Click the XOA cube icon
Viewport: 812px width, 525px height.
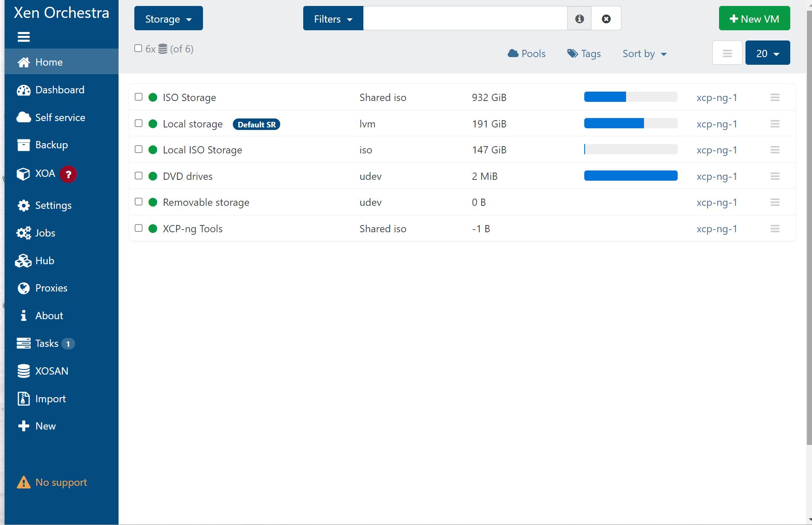click(x=23, y=174)
